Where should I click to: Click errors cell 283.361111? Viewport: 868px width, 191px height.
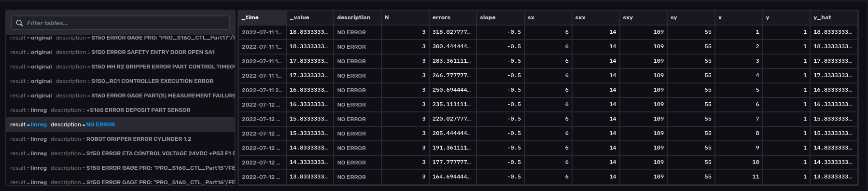click(452, 61)
